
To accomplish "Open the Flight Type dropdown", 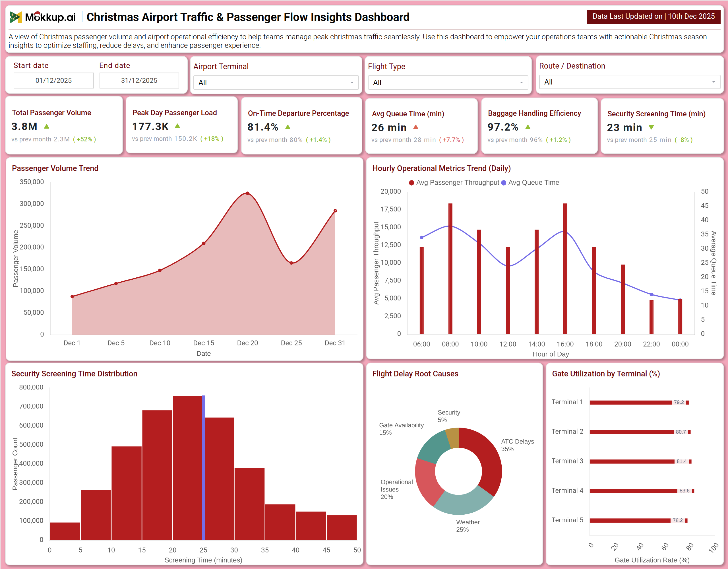I will point(448,83).
